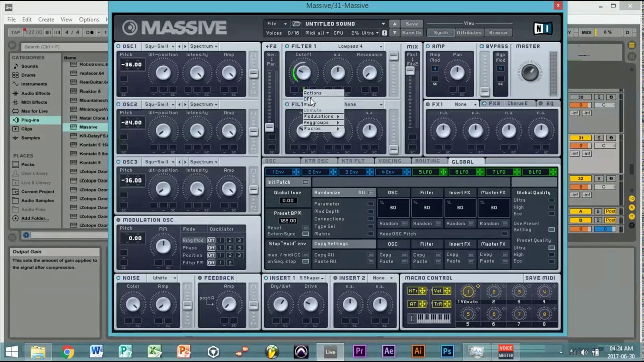
Task: Open Insert 1 S Shaper dropdown
Action: pyautogui.click(x=312, y=278)
